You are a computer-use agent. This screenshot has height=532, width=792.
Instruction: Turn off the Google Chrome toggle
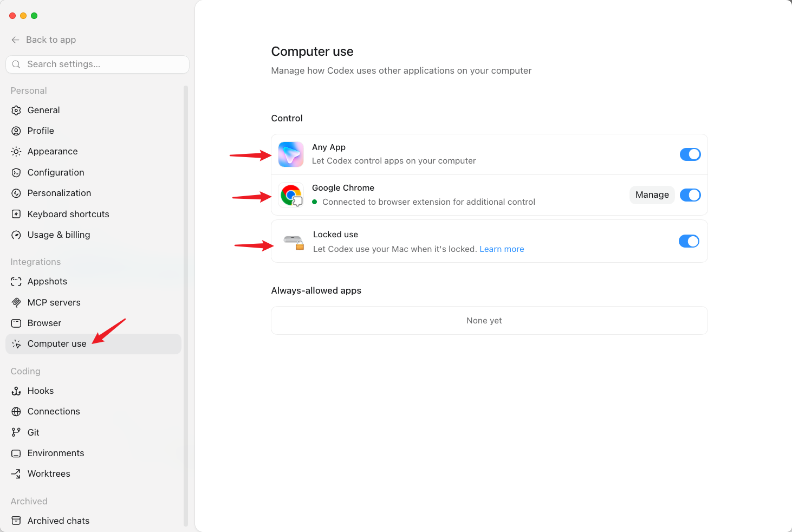point(690,195)
